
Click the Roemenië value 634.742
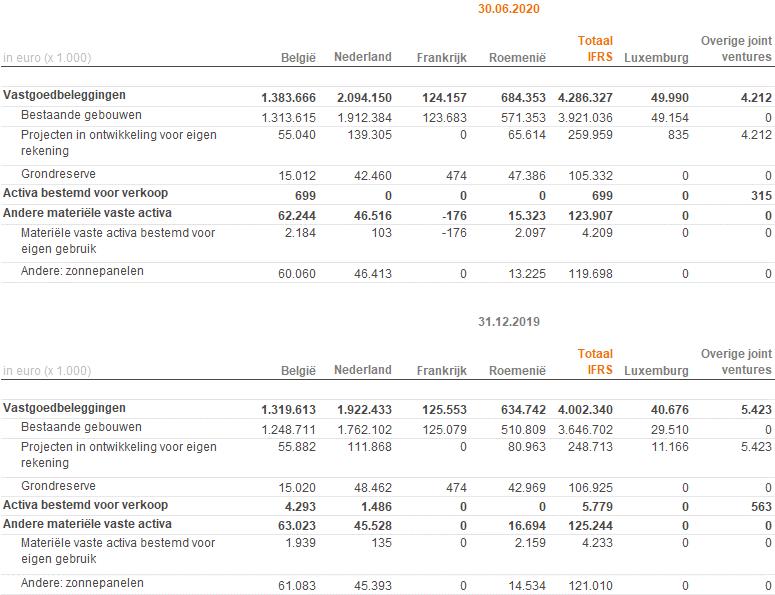[523, 410]
